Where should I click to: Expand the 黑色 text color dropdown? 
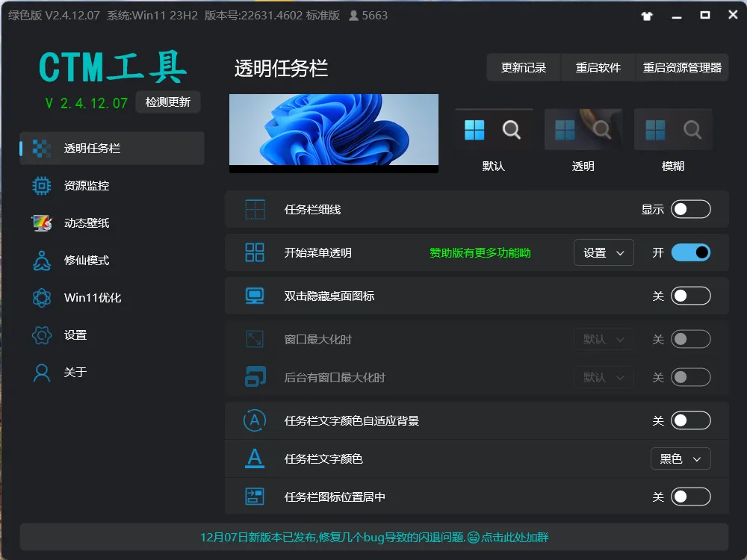(x=681, y=458)
